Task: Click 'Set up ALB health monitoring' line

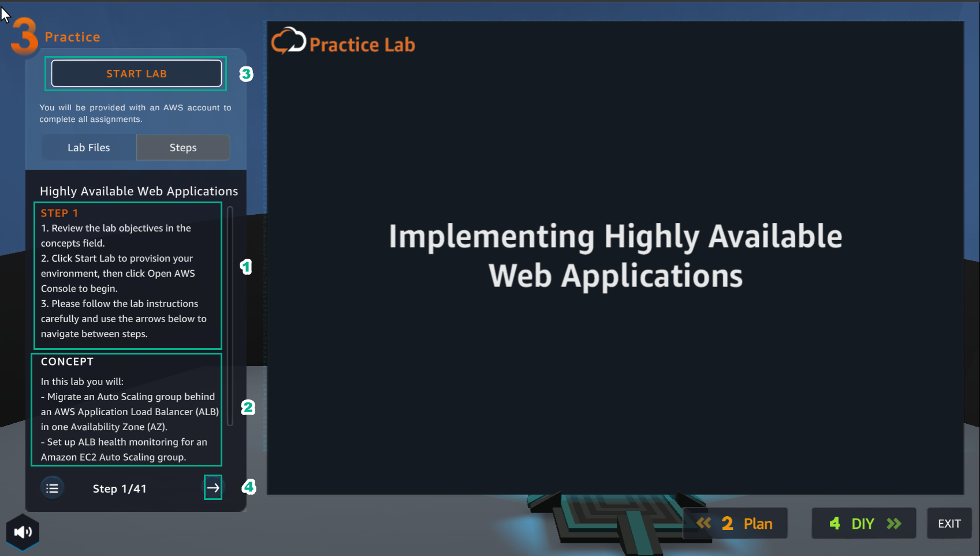Action: coord(124,449)
